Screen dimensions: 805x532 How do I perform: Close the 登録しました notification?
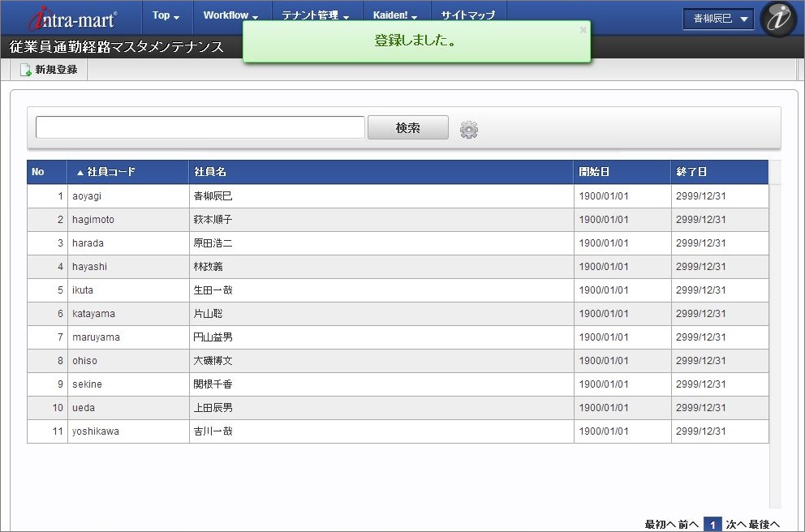coord(583,30)
